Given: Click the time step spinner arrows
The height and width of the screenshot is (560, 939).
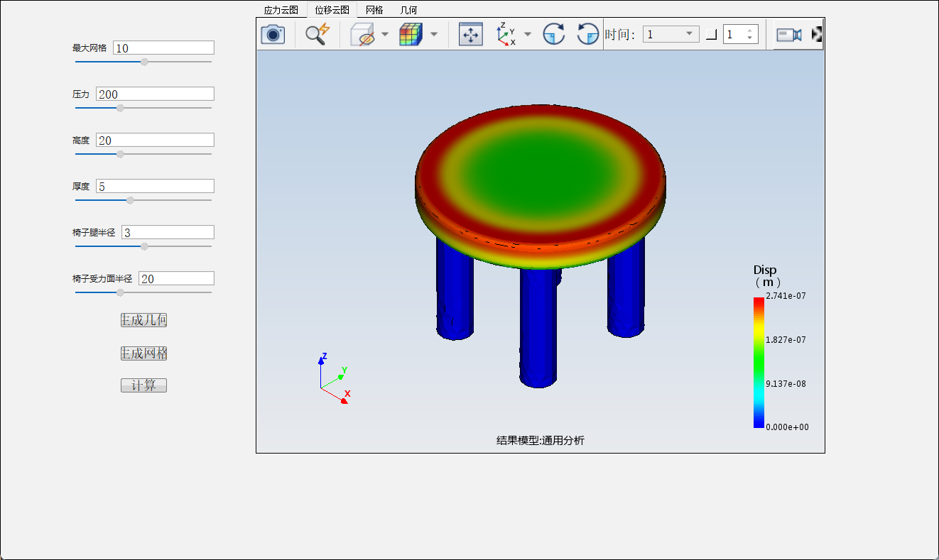Looking at the screenshot, I should click(749, 34).
